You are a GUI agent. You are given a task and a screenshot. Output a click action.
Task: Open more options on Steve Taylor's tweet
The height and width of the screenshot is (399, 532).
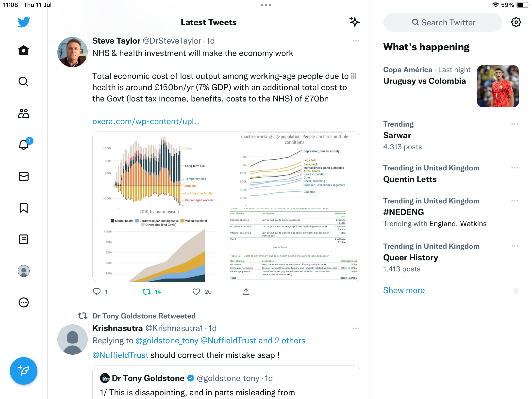tap(356, 41)
